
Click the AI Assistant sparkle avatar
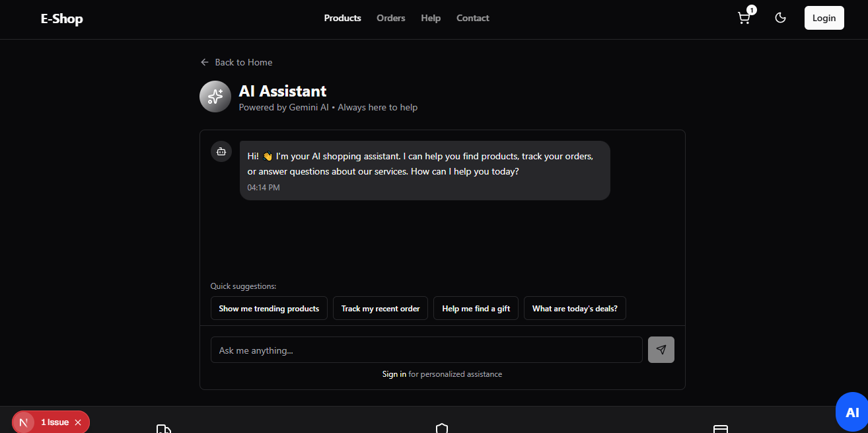coord(215,97)
